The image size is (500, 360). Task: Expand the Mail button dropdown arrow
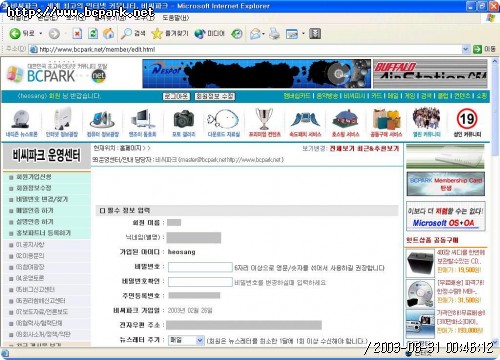263,33
